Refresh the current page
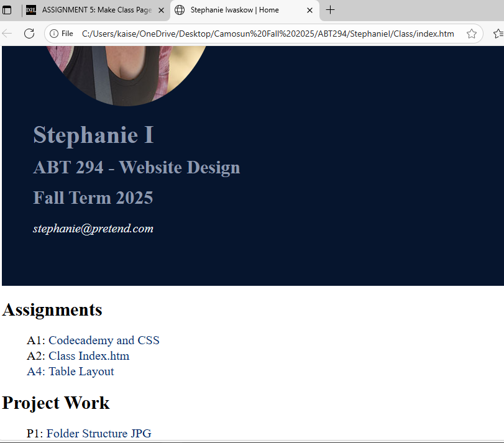 (x=29, y=34)
